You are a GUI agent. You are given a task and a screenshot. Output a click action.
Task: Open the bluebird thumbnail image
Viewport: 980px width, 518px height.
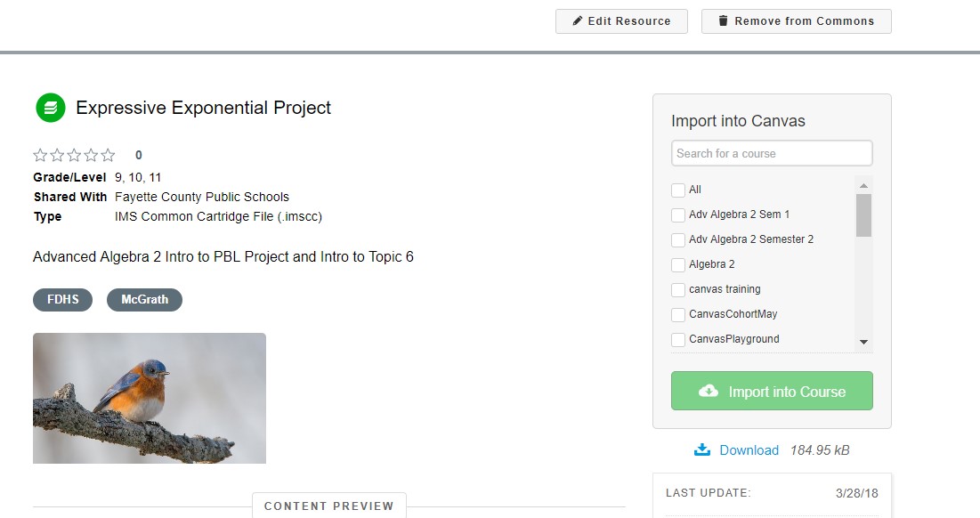click(x=150, y=398)
